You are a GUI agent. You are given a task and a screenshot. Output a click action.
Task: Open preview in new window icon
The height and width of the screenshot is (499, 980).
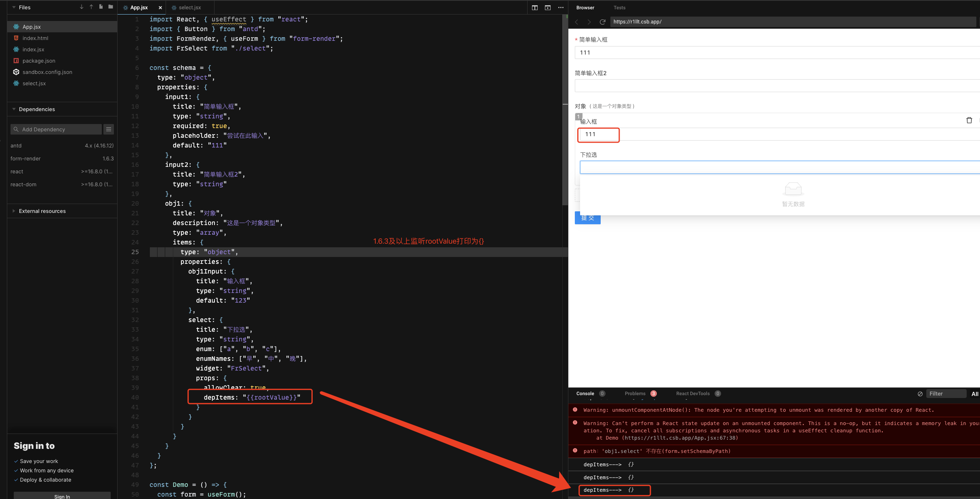coord(548,7)
